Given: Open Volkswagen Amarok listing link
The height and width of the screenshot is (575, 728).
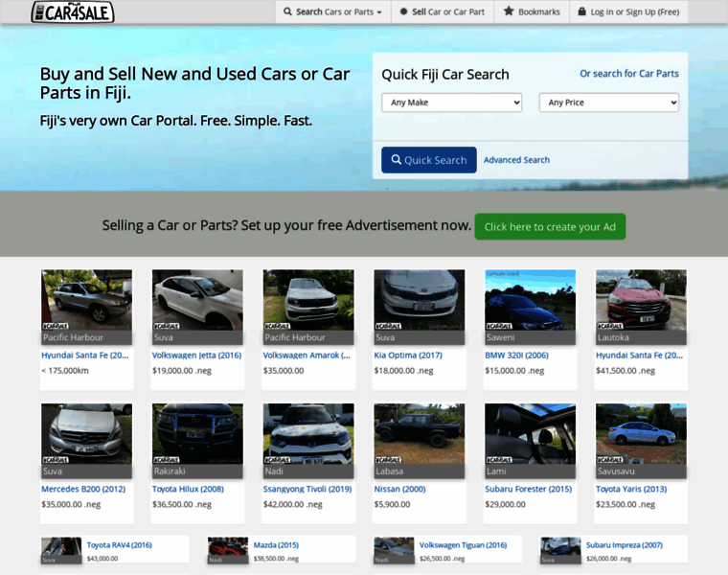Looking at the screenshot, I should click(x=307, y=356).
